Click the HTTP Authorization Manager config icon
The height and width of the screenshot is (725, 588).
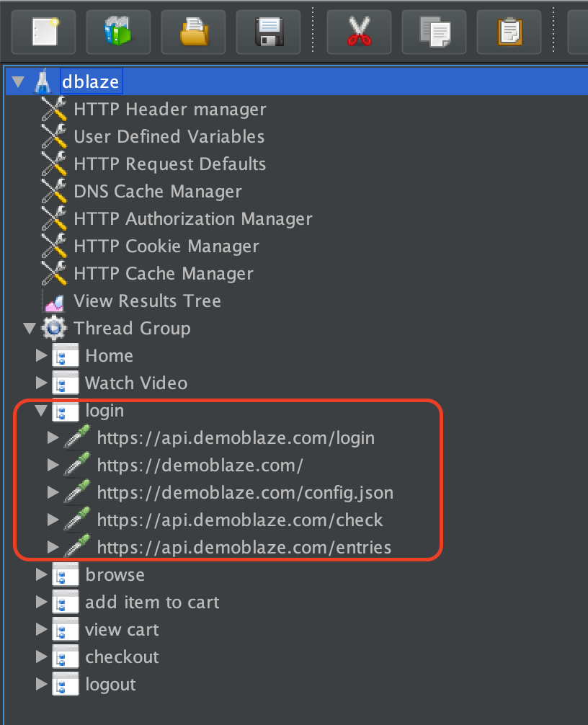tap(54, 218)
